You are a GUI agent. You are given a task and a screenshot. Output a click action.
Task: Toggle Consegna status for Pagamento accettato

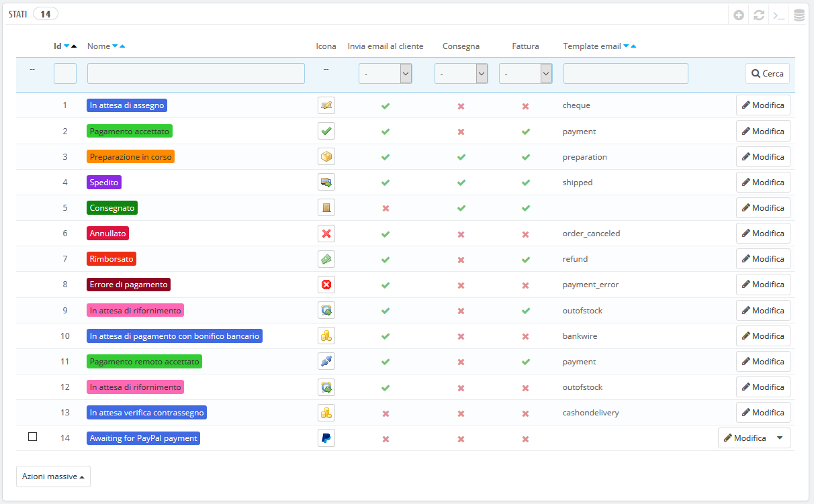(x=461, y=132)
